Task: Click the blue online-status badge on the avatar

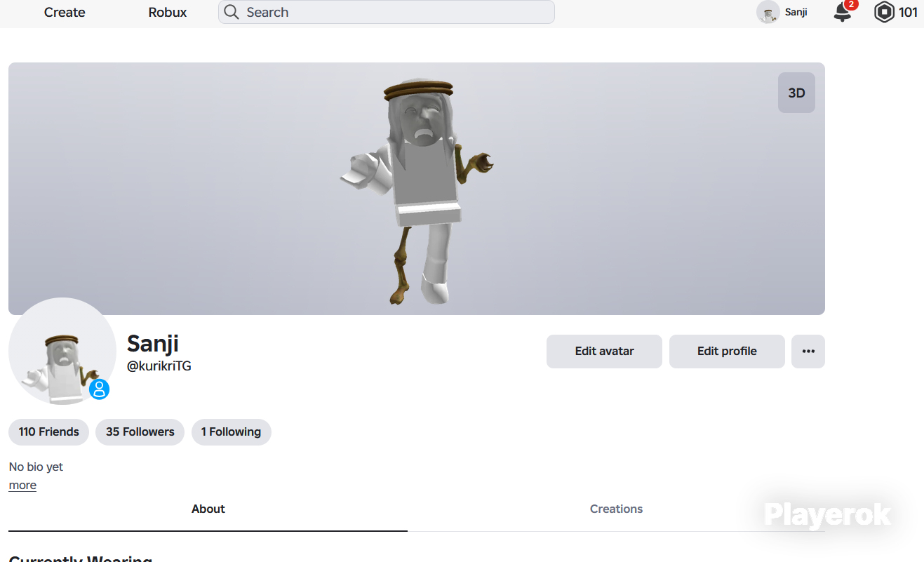Action: 100,389
